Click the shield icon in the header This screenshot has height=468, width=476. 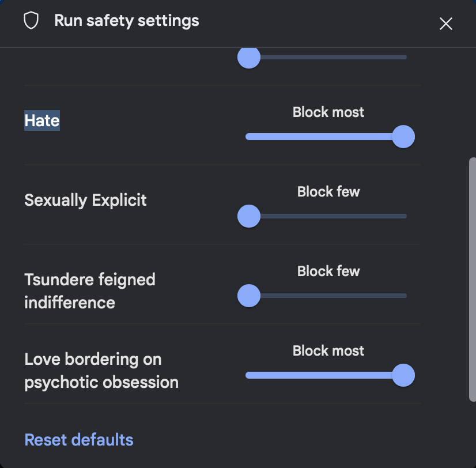31,21
